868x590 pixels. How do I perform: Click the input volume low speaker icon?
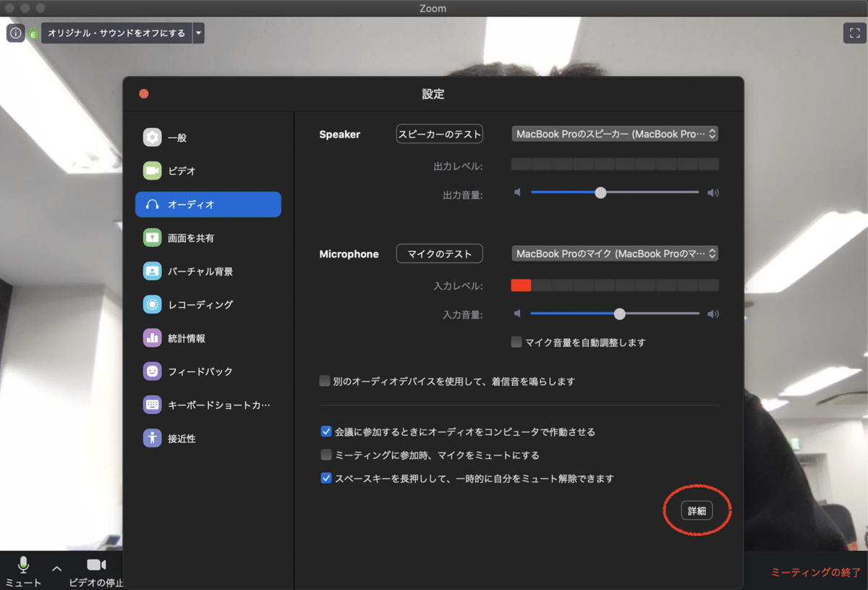(x=517, y=314)
